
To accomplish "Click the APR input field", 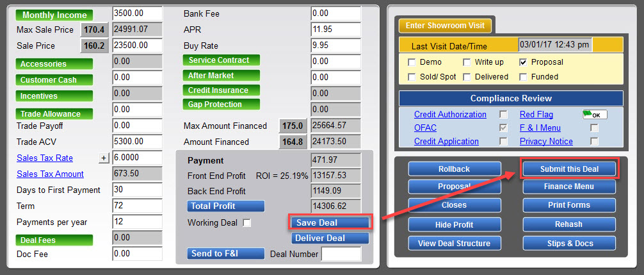I will tap(336, 29).
